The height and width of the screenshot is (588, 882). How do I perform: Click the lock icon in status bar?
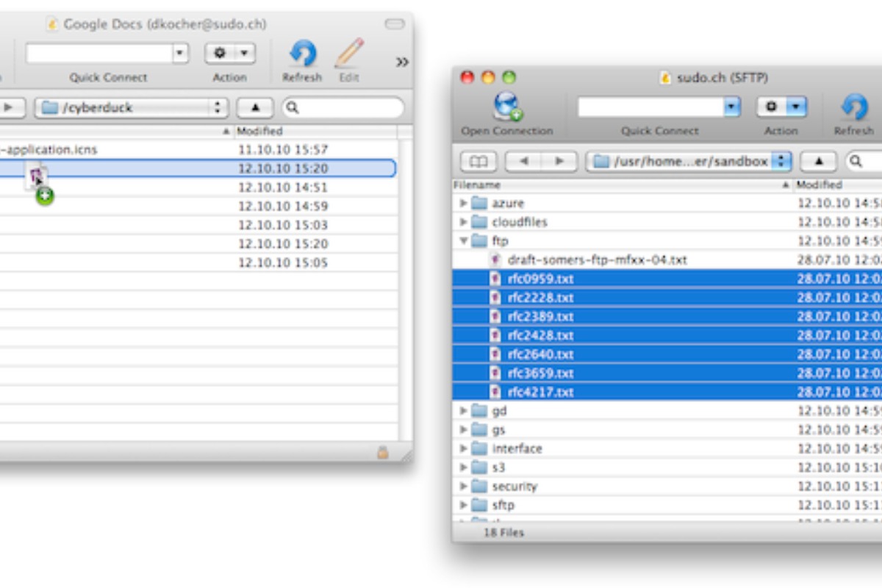coord(382,453)
